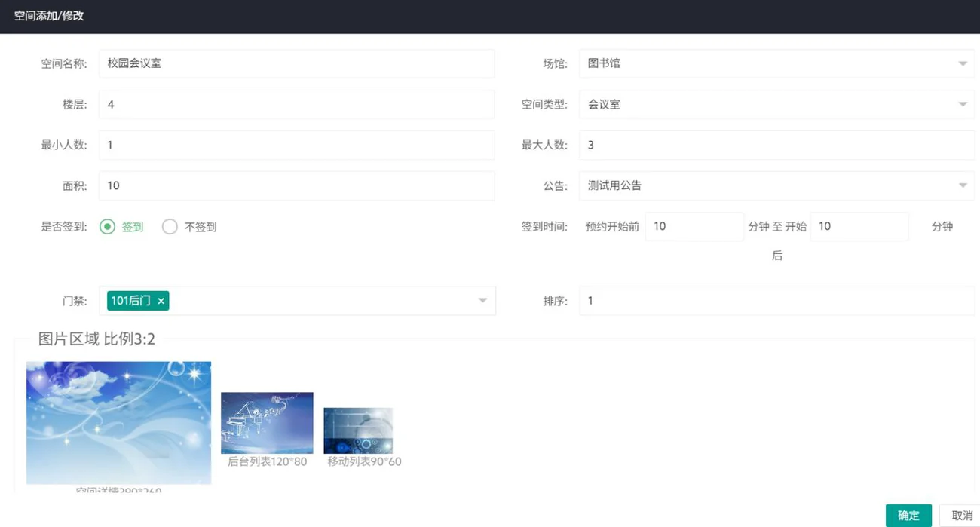Click the 是否签到 label
Screen dimensions: 980x527
click(64, 226)
